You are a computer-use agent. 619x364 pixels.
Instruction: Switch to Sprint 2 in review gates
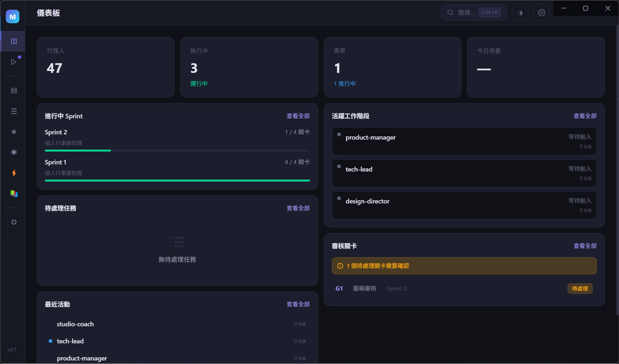coord(396,288)
